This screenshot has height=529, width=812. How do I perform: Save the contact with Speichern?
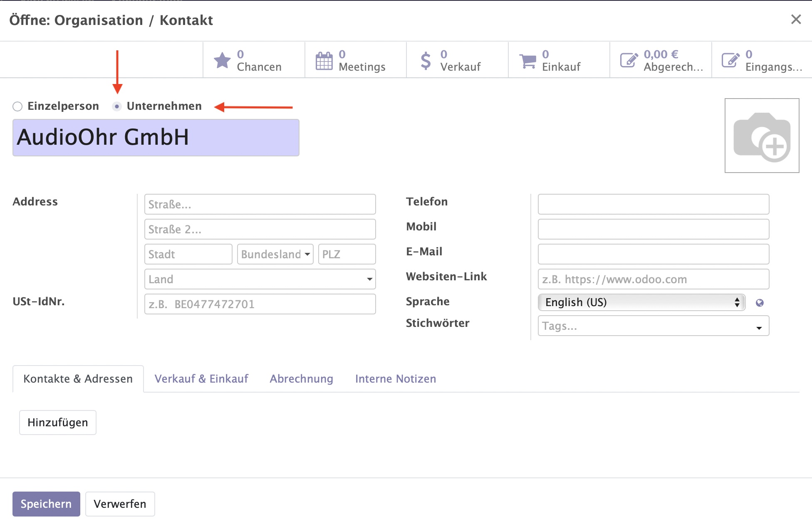(46, 504)
